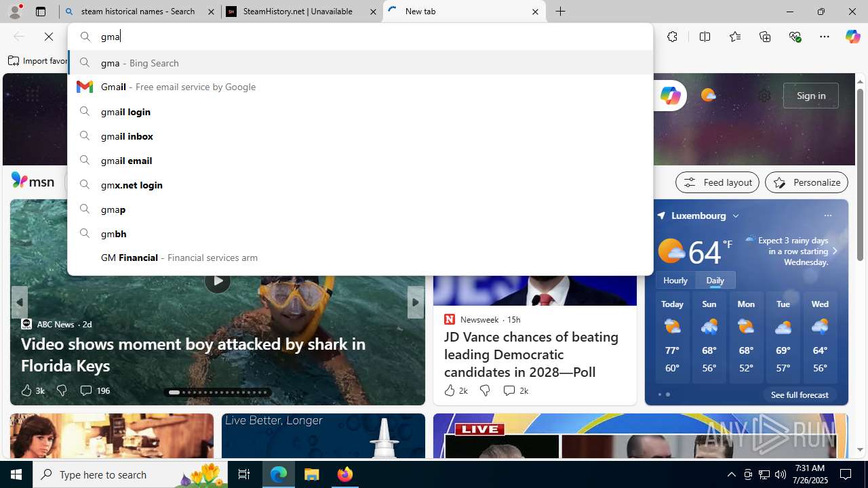Open the See full forecast link

(800, 394)
